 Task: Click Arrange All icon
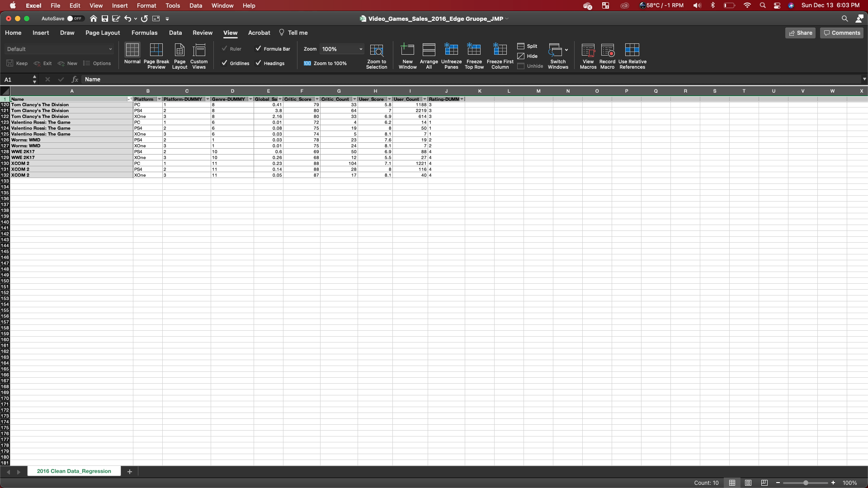pos(429,50)
